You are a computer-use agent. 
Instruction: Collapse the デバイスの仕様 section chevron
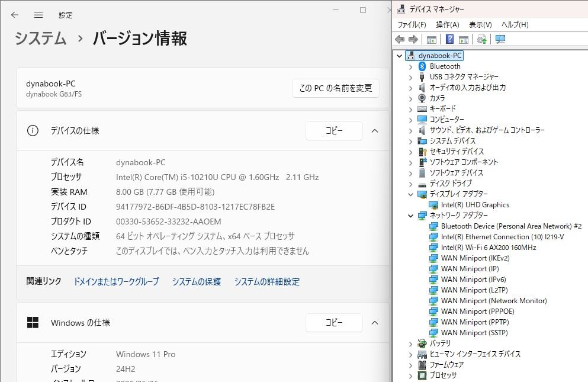point(375,130)
